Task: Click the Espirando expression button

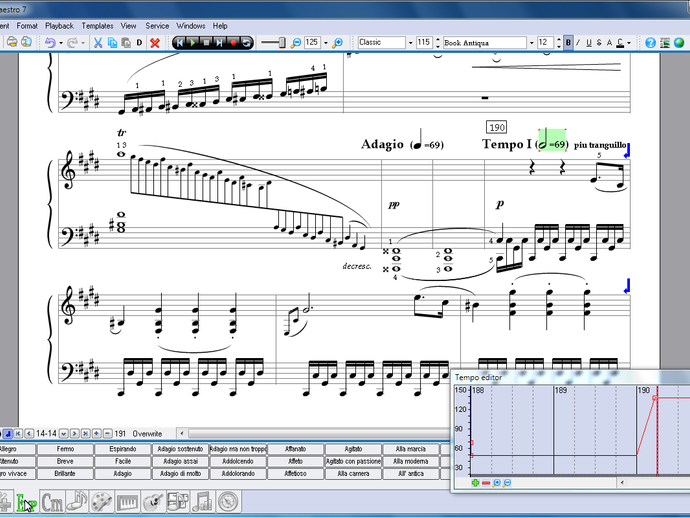Action: [123, 449]
